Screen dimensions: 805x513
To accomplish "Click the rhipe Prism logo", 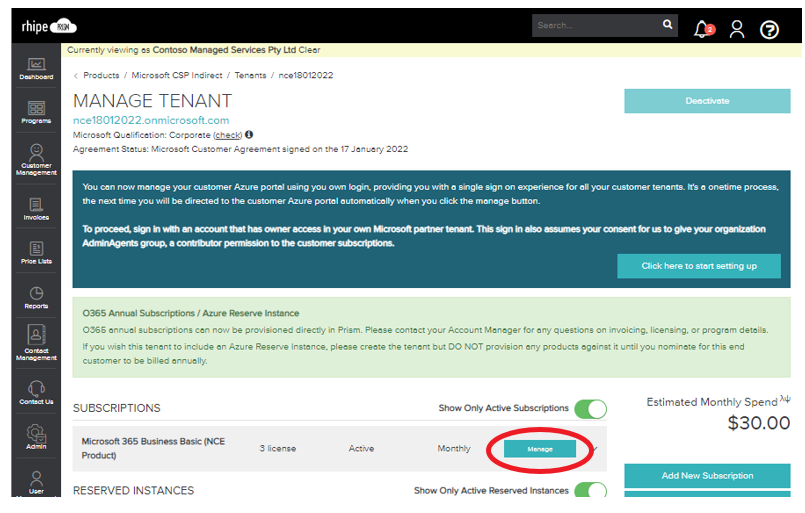I will (x=49, y=26).
